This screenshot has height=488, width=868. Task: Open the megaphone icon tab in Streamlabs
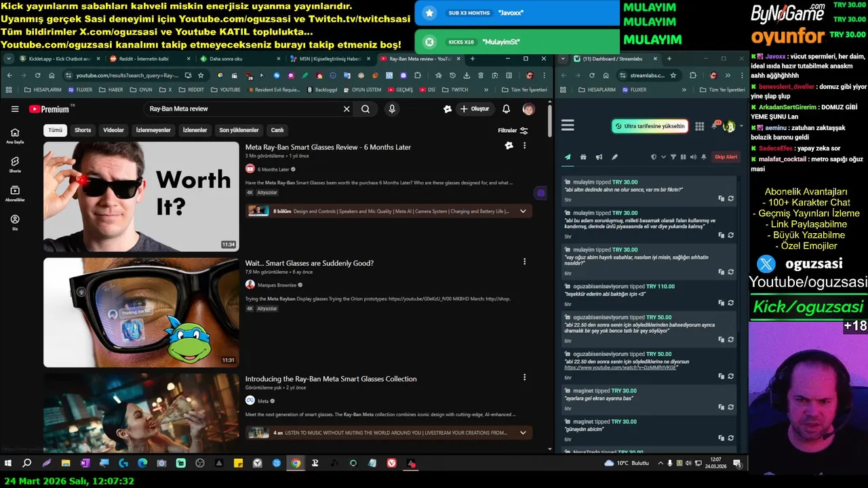click(599, 157)
